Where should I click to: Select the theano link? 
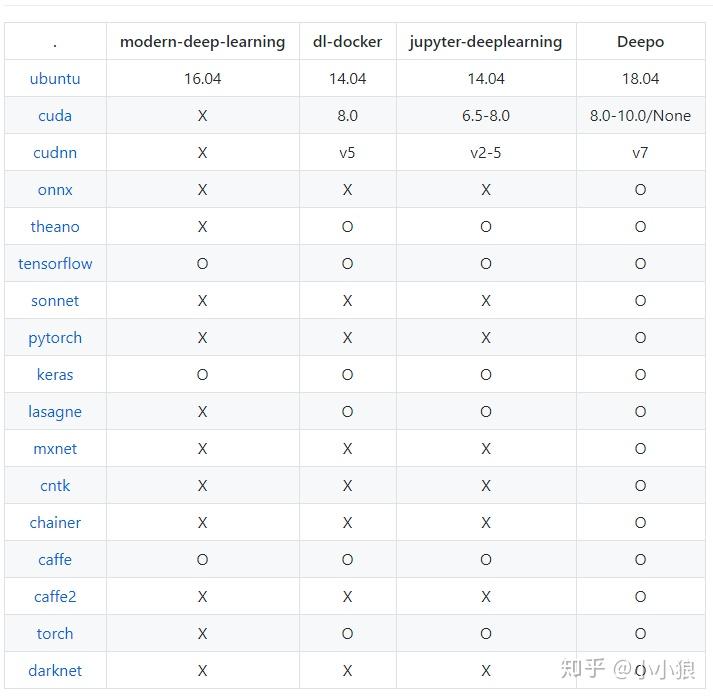click(55, 226)
